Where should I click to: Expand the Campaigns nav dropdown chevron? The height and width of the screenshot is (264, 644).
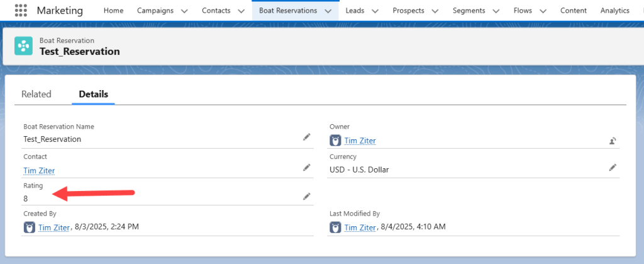(184, 11)
